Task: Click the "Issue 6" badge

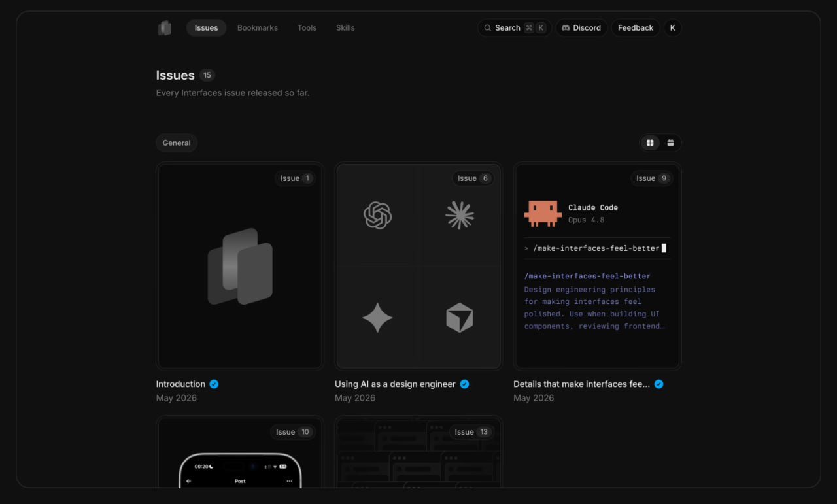Action: click(473, 178)
